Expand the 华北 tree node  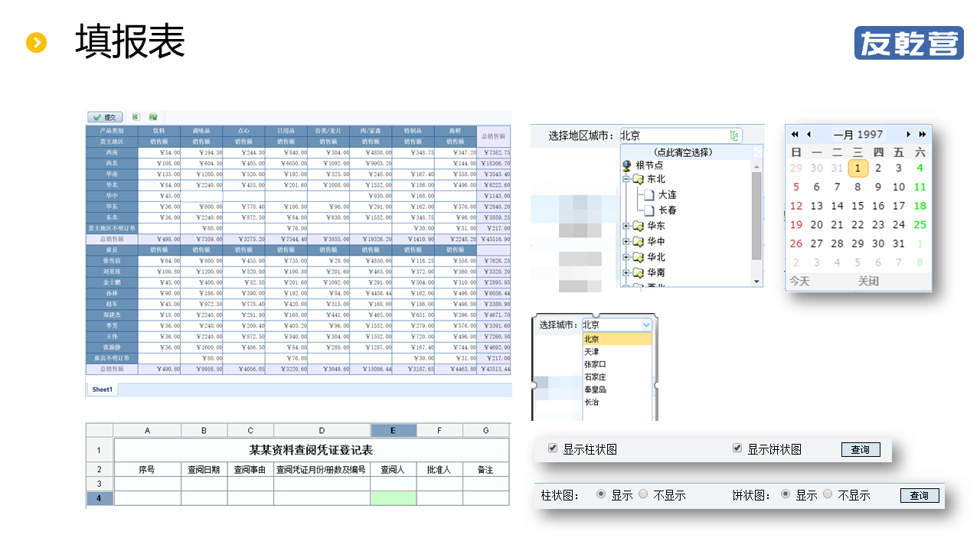point(626,257)
